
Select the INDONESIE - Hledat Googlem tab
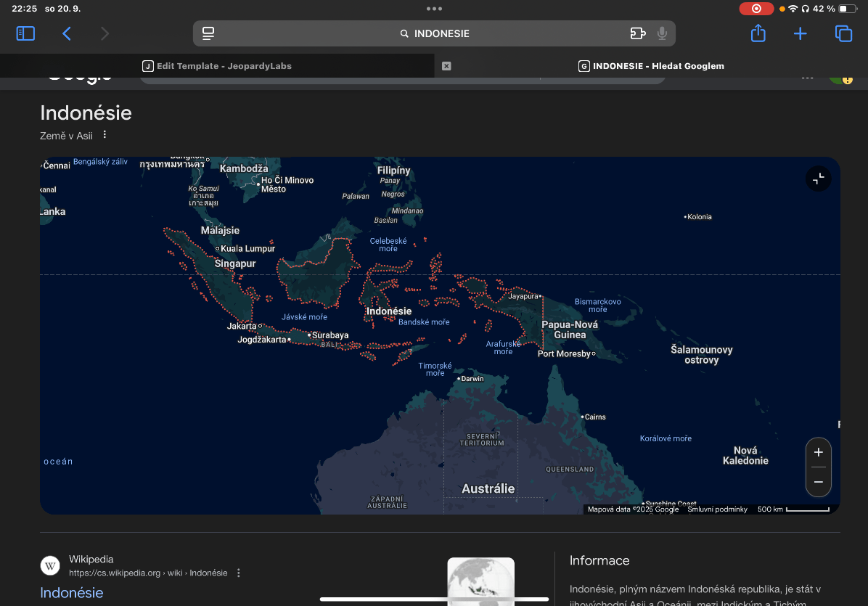(x=651, y=66)
